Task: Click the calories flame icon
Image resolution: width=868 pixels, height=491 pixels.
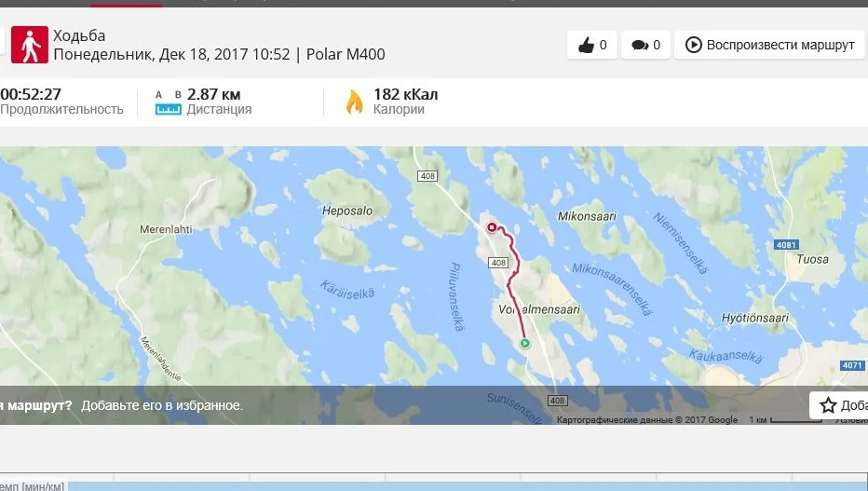Action: point(354,102)
